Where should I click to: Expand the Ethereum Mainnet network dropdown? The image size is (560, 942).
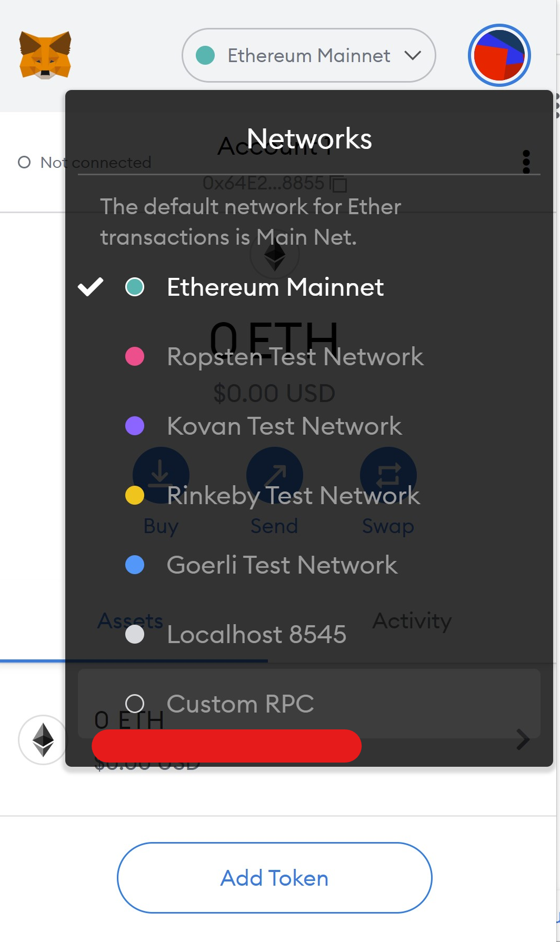tap(309, 55)
